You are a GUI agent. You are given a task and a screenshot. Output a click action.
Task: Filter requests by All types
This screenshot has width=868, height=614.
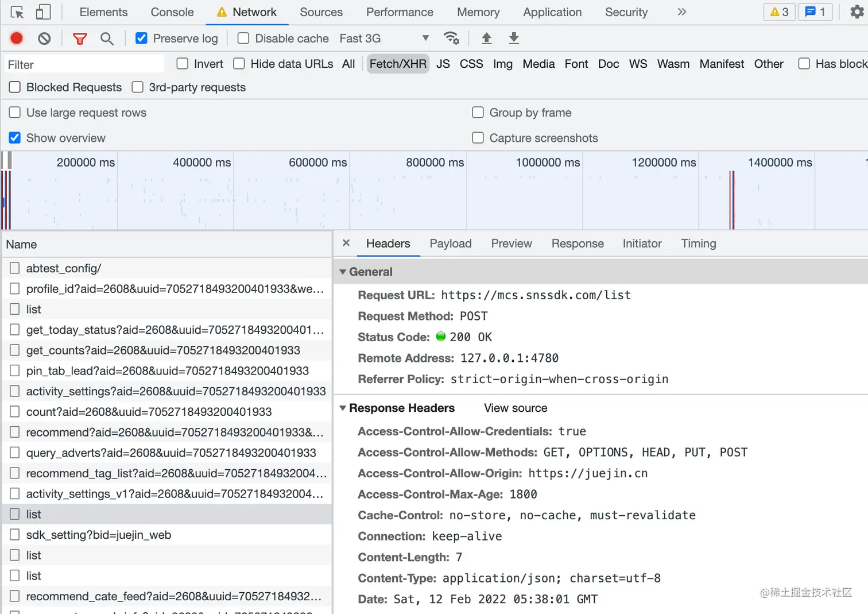point(348,64)
